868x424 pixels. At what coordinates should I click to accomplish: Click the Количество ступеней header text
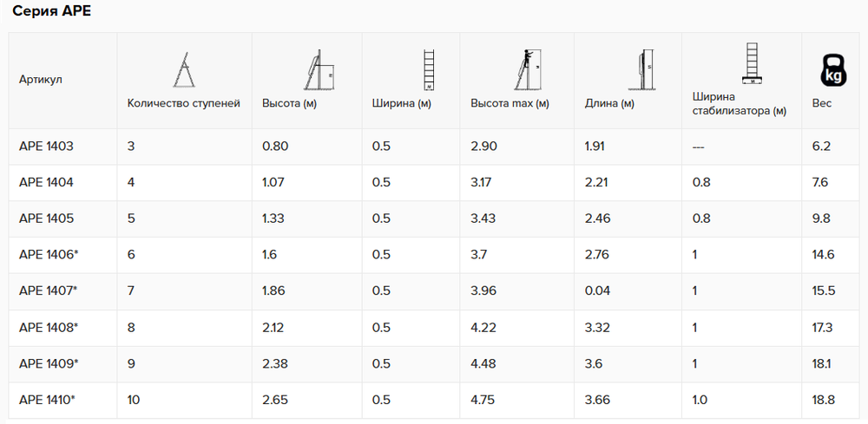click(x=184, y=103)
